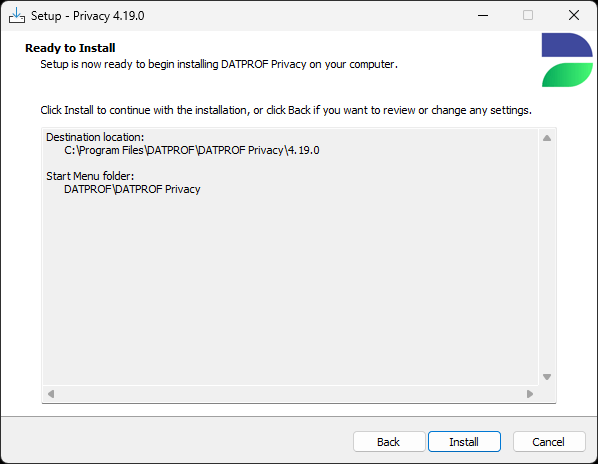Click the scroll down arrow in summary box
Viewport: 598px width, 464px height.
tap(547, 377)
